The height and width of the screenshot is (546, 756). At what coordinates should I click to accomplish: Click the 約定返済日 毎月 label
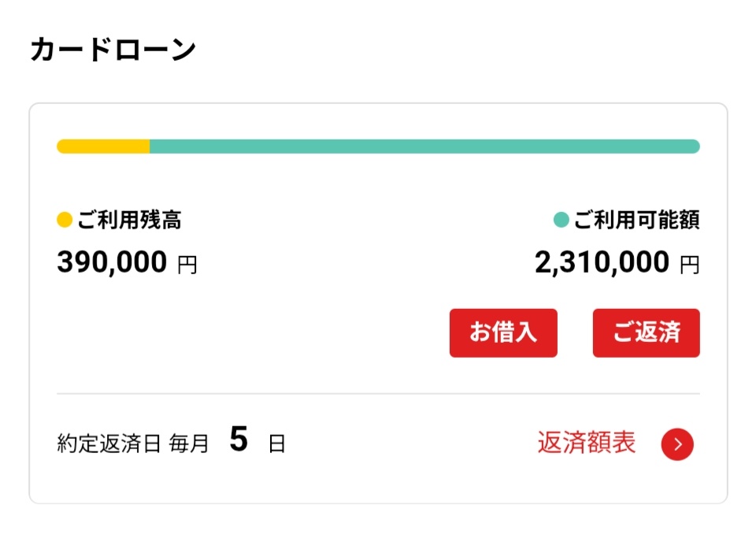coord(133,444)
